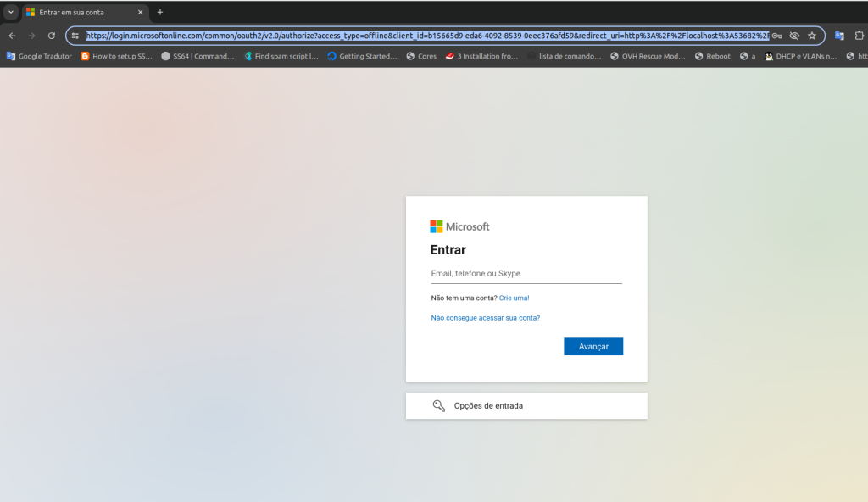The image size is (868, 502).
Task: Go back to previous page
Action: [x=12, y=36]
